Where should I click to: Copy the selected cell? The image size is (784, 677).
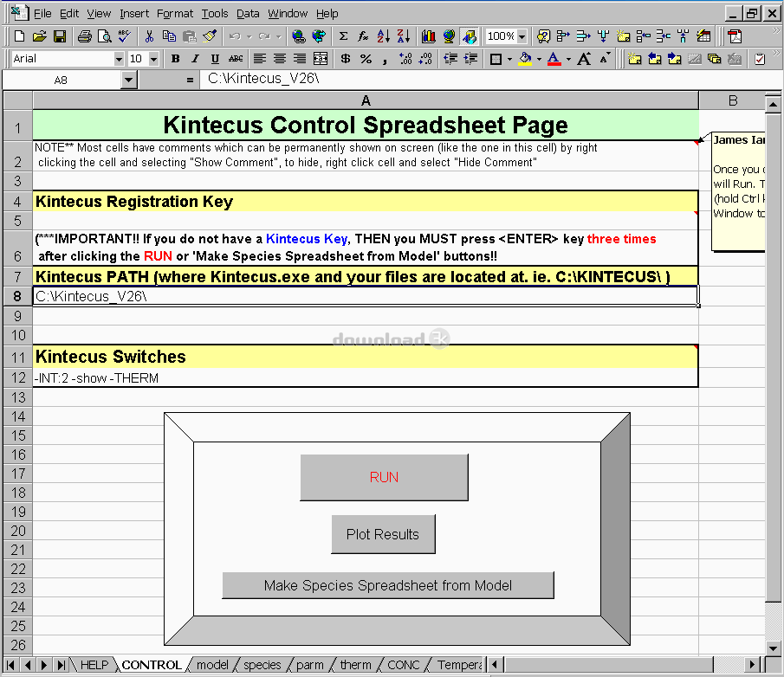point(169,36)
